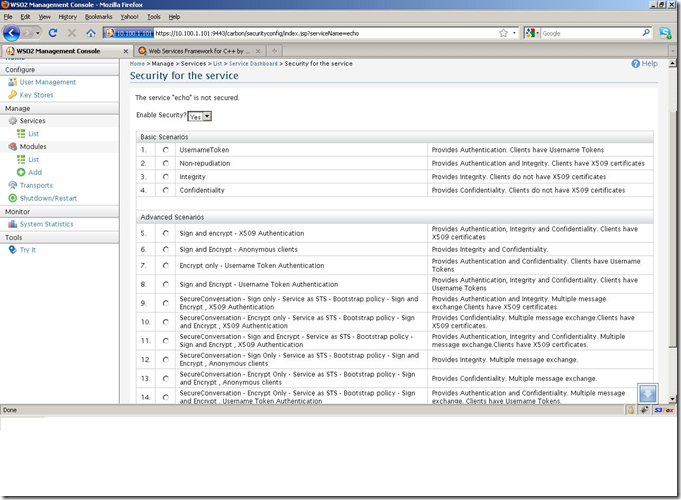Viewport: 681px width, 500px height.
Task: Open the Shutdown/Restart link
Action: point(48,198)
